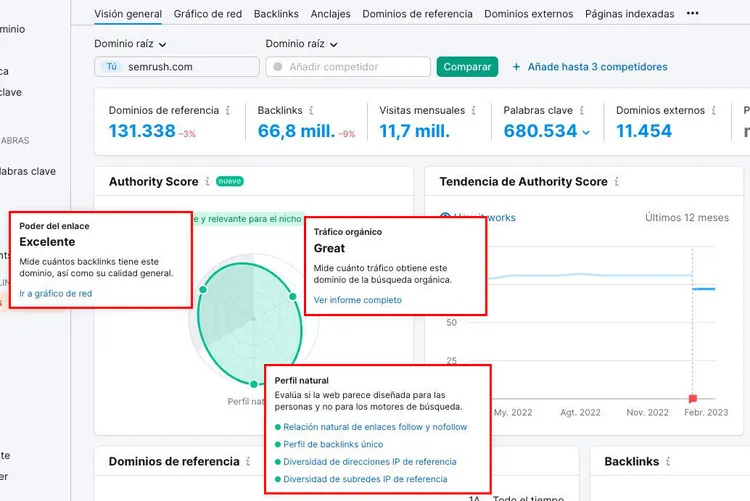
Task: Open the 11,7 mill. monthly visits value
Action: tap(414, 131)
